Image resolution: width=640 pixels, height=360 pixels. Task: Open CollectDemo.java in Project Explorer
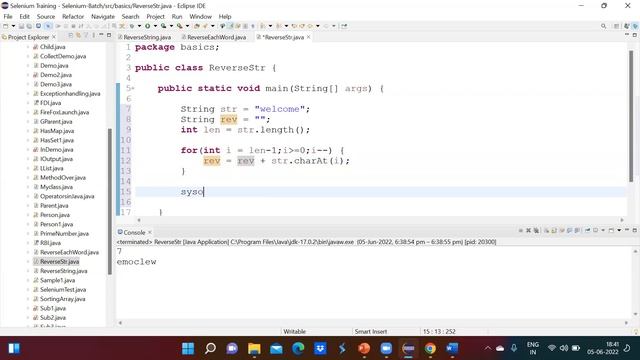coord(63,56)
